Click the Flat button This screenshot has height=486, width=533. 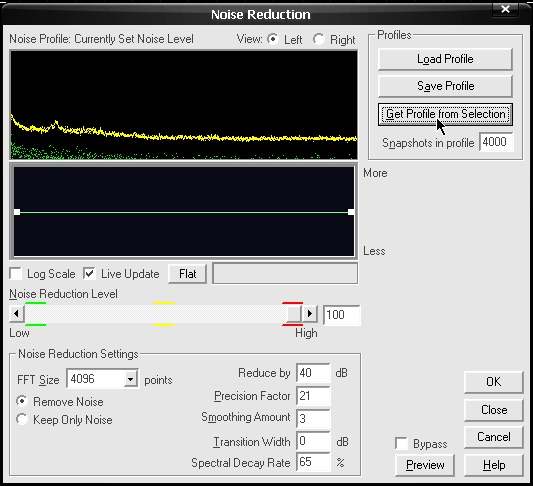(x=187, y=274)
